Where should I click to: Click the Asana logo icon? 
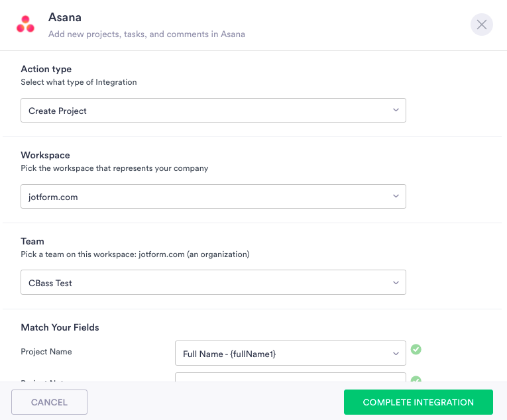[26, 25]
